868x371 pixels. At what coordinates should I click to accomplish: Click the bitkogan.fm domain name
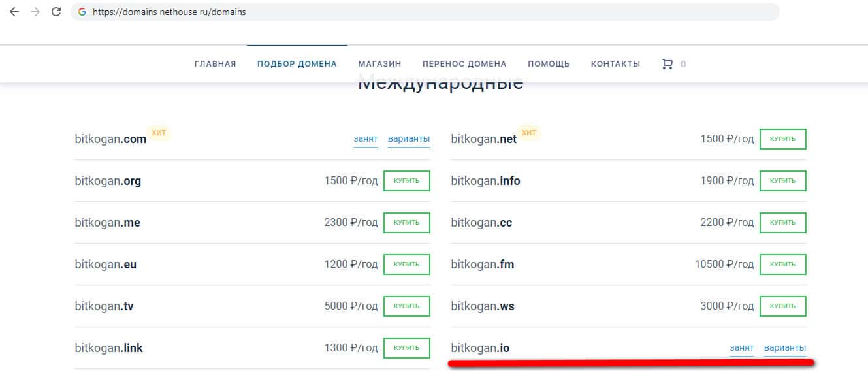(483, 265)
